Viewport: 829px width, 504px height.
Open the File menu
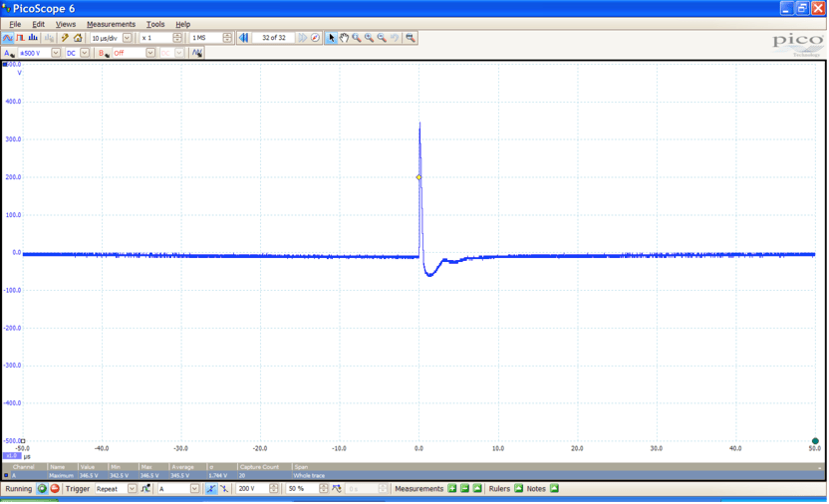(x=15, y=24)
